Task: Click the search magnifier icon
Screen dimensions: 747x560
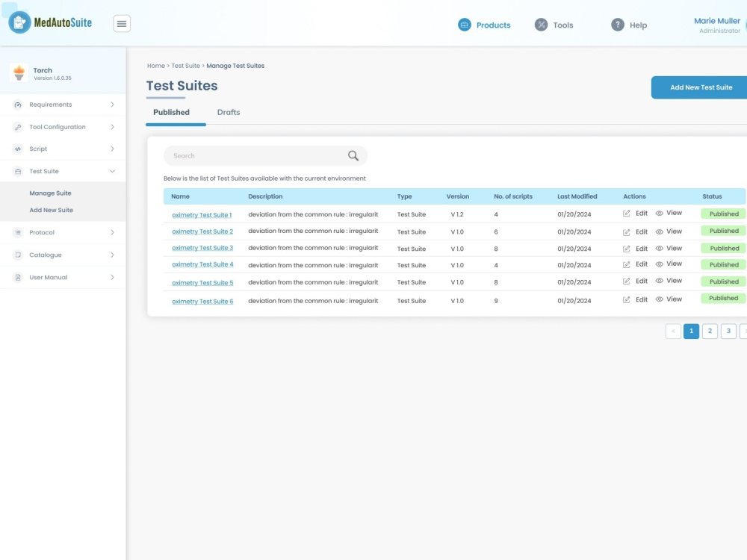Action: [353, 156]
